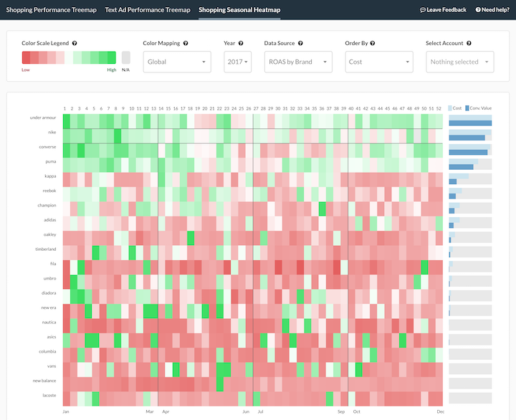This screenshot has width=516, height=420.
Task: Click the asics row label
Action: click(52, 337)
